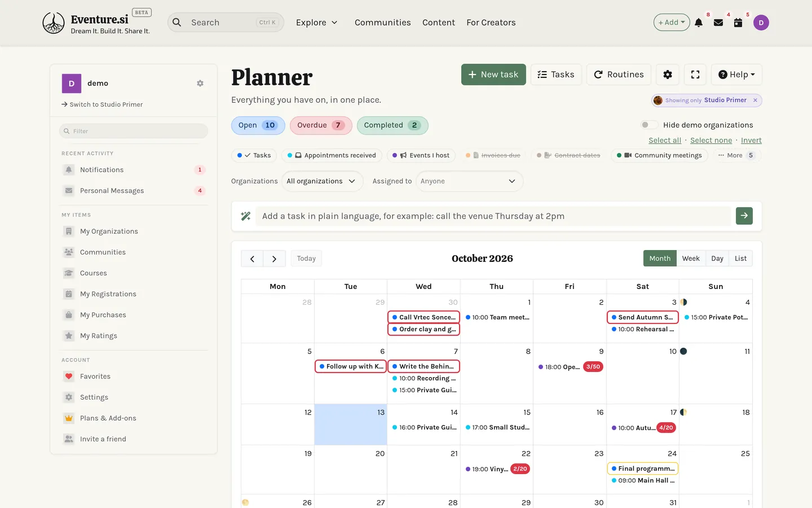Enable the Invoices due filter
Viewport: 812px width, 508px height.
493,155
